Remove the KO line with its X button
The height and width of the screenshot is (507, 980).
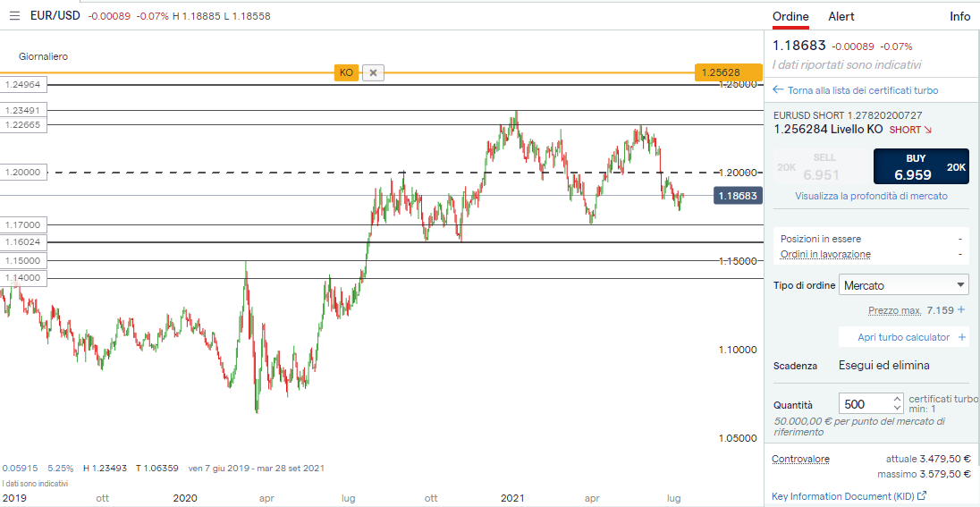click(374, 72)
